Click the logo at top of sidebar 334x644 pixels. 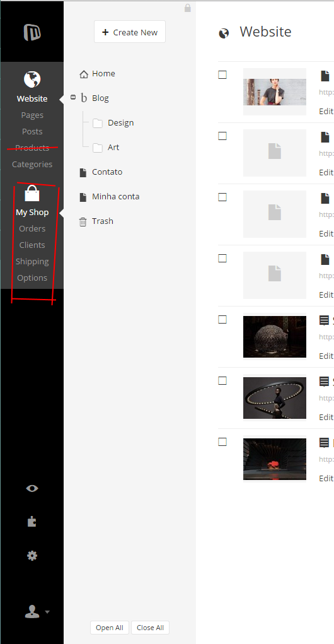point(32,32)
